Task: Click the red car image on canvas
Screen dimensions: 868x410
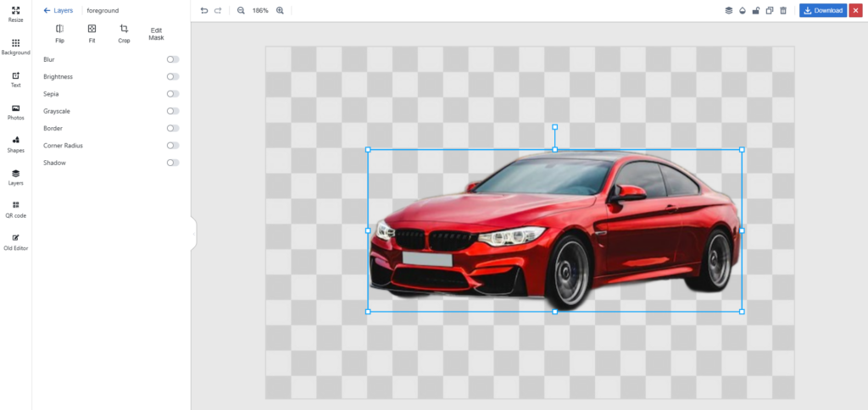Action: pos(554,230)
